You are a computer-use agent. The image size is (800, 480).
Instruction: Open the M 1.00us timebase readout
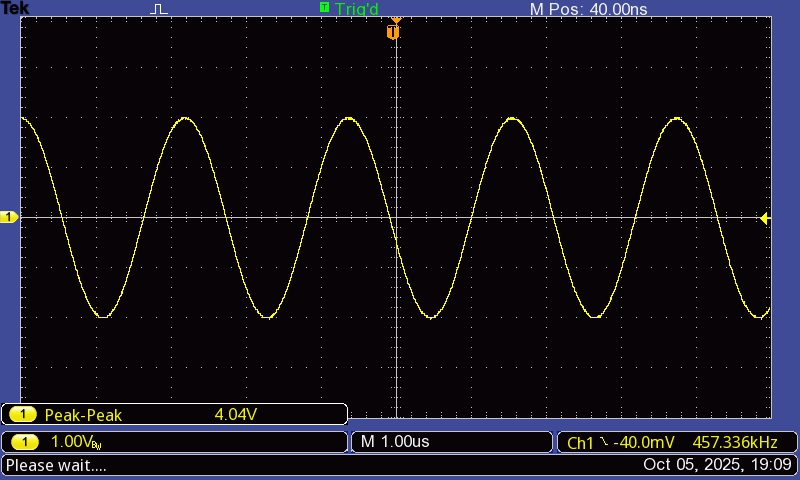point(395,442)
